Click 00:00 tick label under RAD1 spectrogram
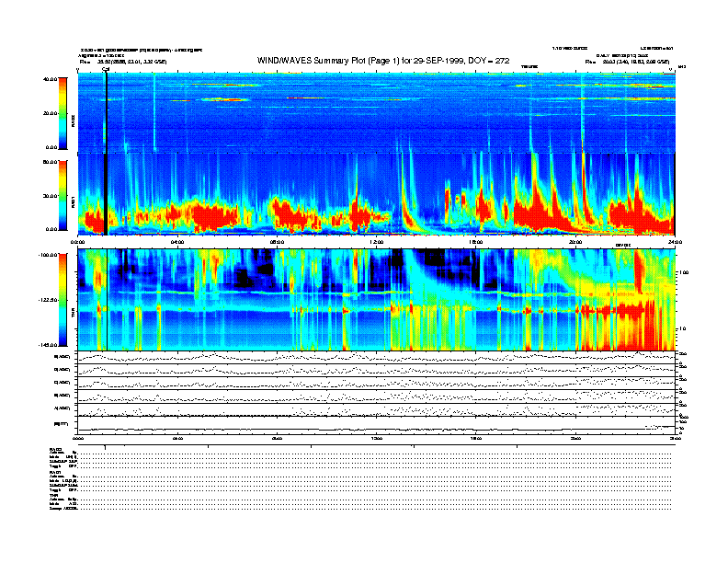 pos(77,242)
